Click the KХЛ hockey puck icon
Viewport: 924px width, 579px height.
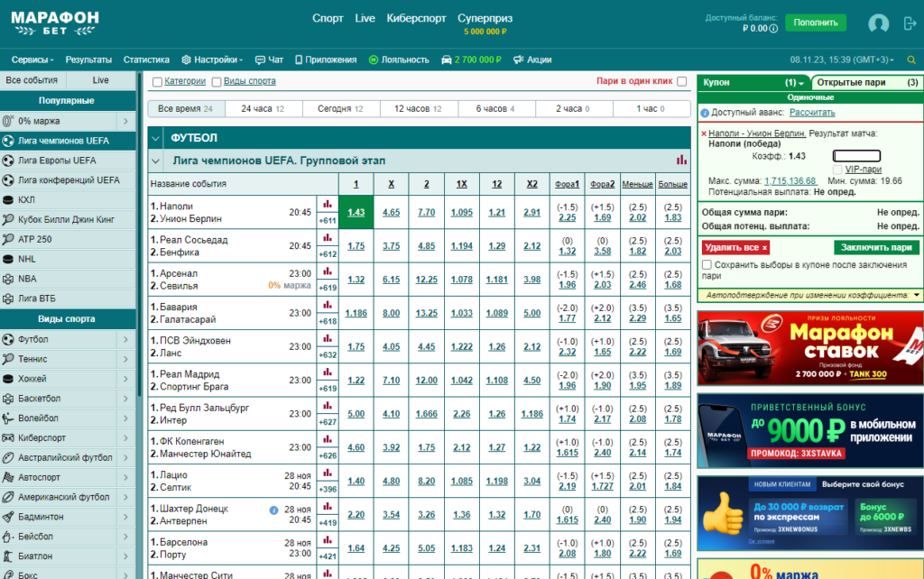coord(8,199)
